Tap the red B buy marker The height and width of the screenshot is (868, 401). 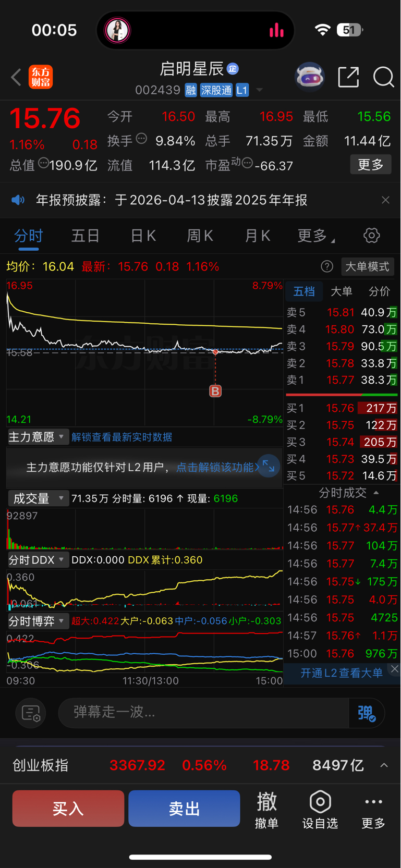click(x=215, y=391)
